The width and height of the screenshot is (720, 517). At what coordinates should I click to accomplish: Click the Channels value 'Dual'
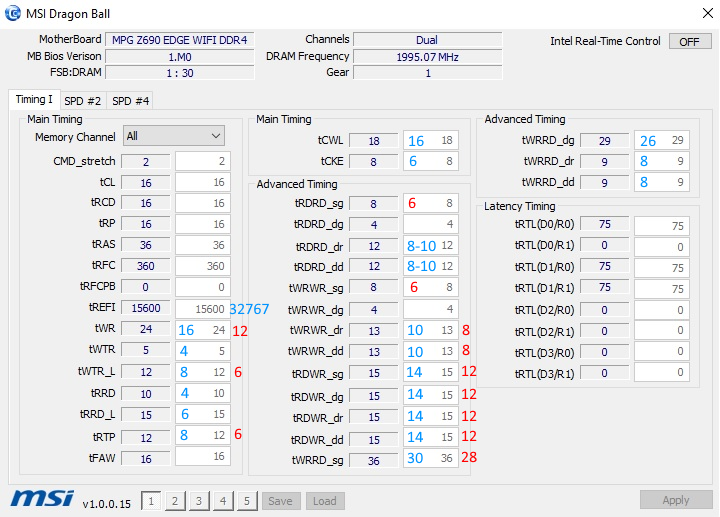pyautogui.click(x=428, y=40)
